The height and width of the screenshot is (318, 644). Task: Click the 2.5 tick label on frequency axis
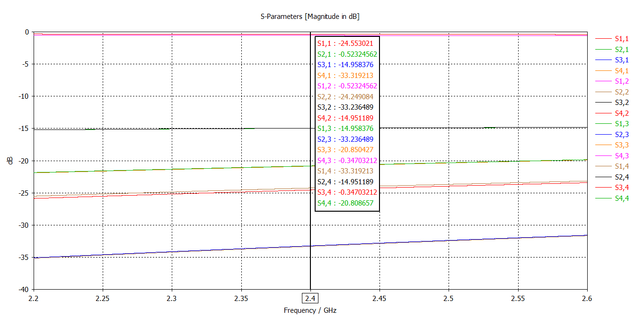pos(449,299)
